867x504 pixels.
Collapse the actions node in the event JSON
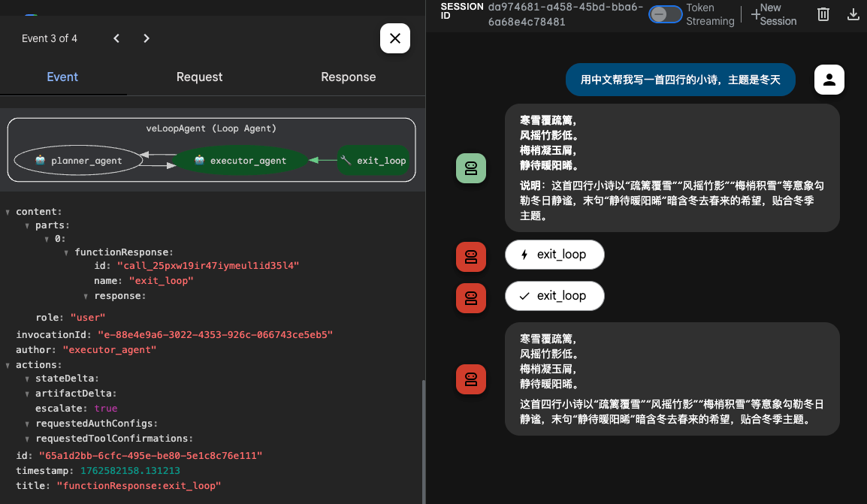8,364
